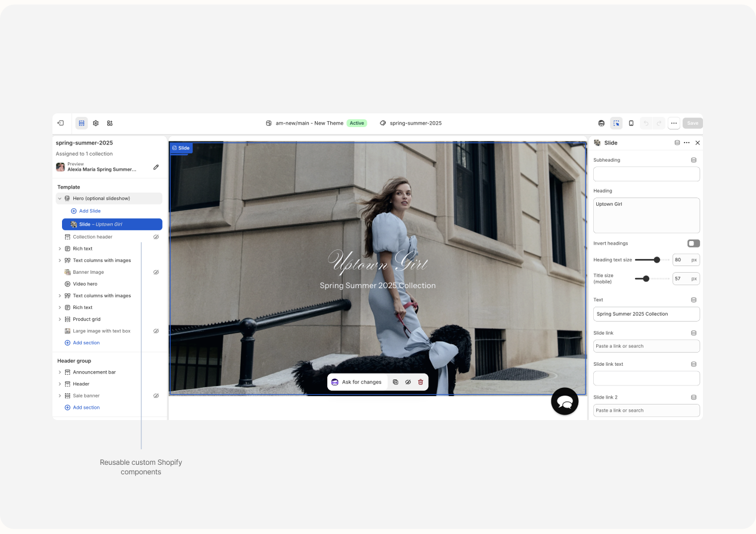Open the Sidekick assistant icon in top bar
The width and height of the screenshot is (756, 534).
602,123
